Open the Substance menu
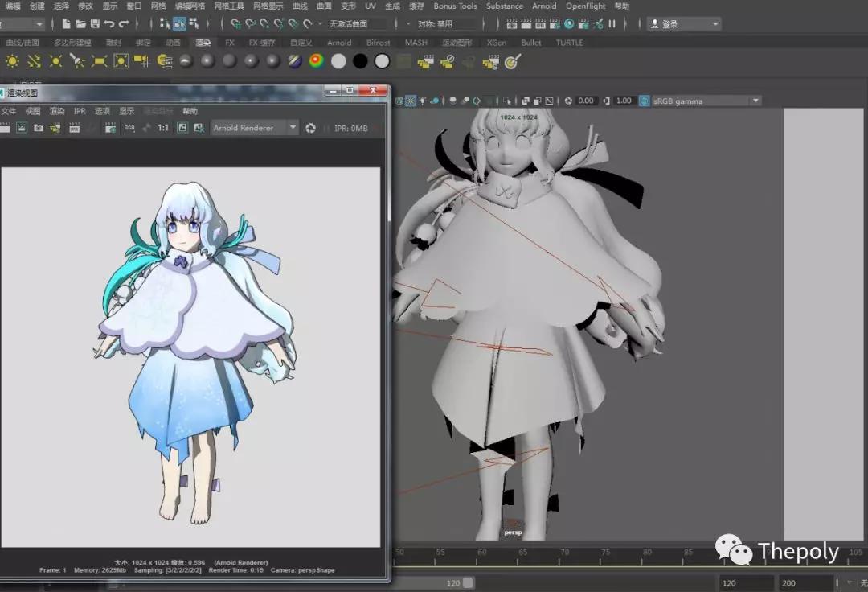 pos(504,6)
